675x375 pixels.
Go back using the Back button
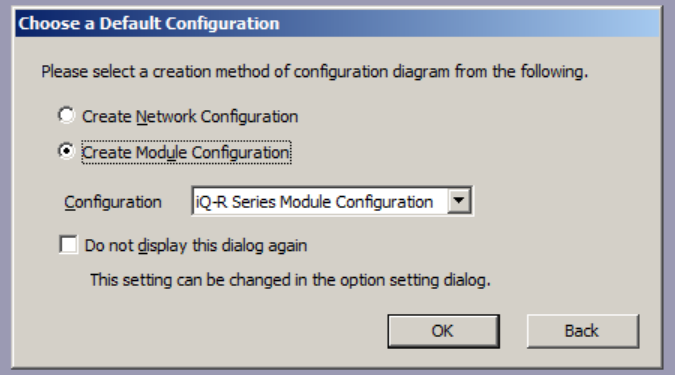pyautogui.click(x=582, y=331)
